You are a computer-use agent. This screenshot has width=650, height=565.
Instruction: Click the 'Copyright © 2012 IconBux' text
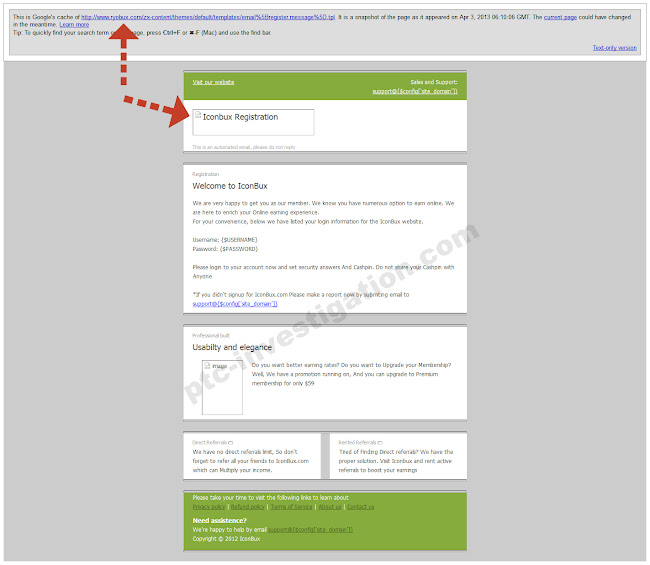(226, 539)
